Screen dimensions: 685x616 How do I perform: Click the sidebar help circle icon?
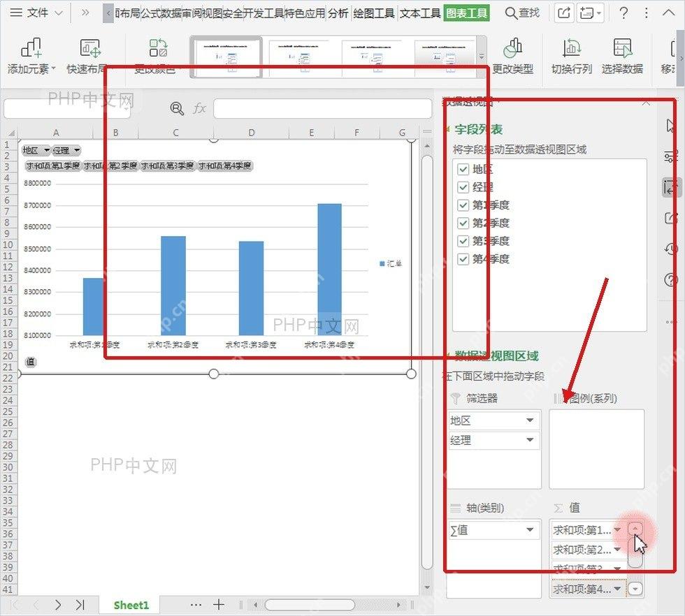tap(670, 279)
